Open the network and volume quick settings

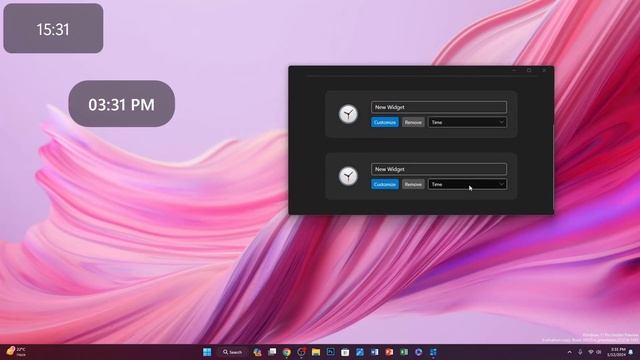[x=594, y=352]
